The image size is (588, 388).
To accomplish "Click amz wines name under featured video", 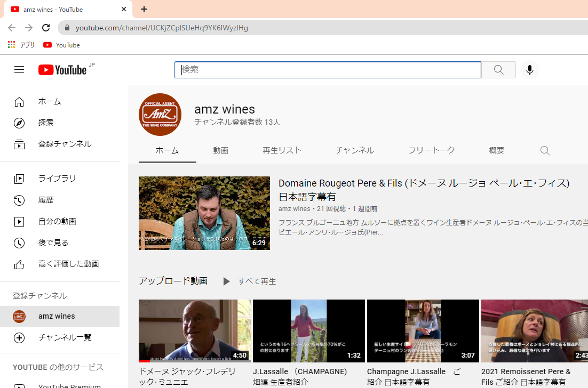I will [295, 208].
